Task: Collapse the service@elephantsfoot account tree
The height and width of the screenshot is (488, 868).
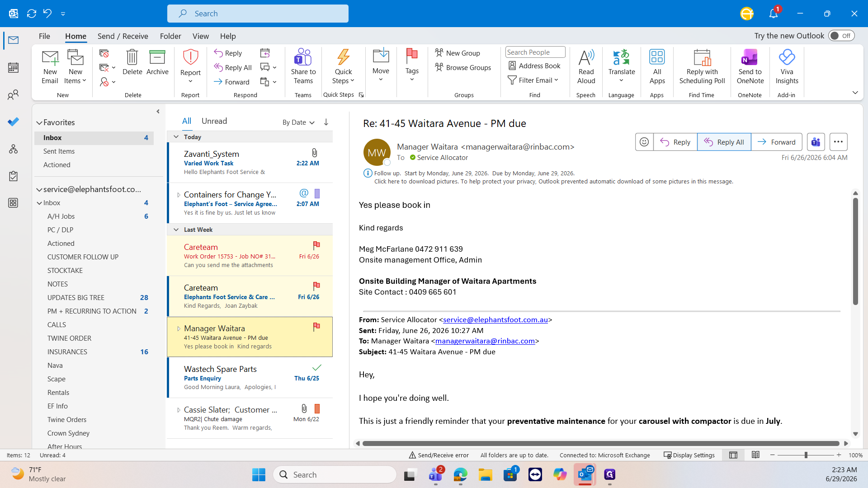Action: click(39, 190)
